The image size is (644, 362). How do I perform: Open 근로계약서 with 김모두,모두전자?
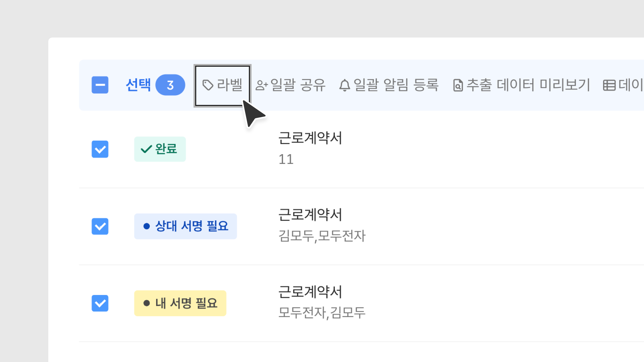[x=310, y=215]
